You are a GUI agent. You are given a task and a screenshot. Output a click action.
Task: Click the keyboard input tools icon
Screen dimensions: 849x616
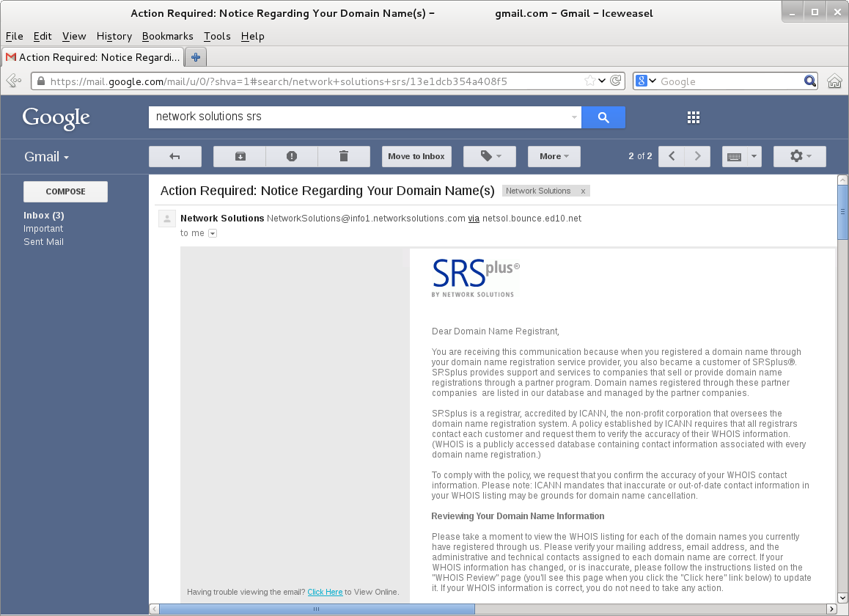[734, 157]
